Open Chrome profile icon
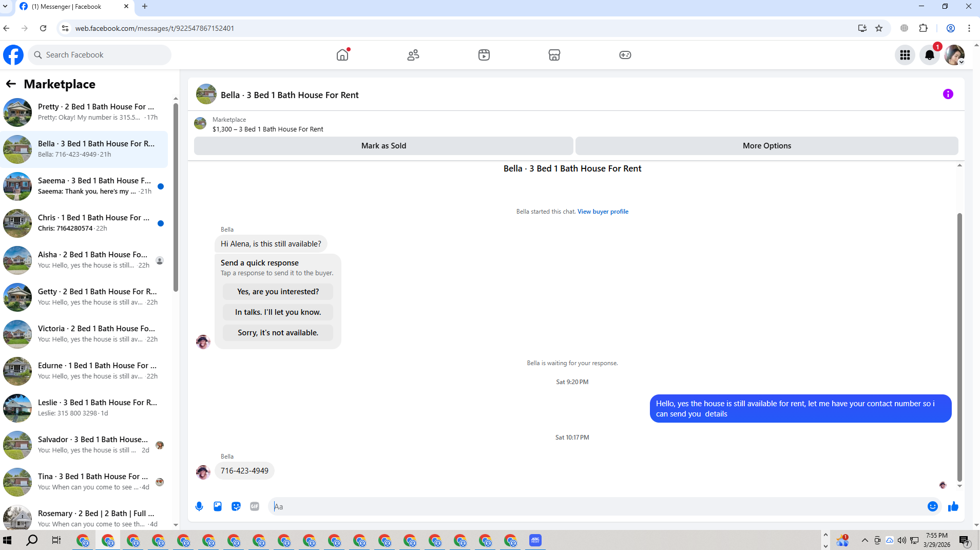980x550 pixels. click(x=951, y=28)
